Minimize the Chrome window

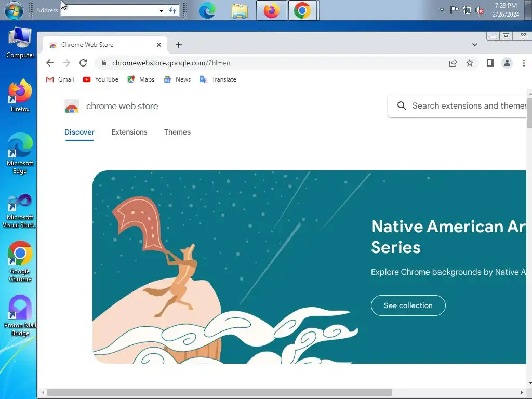point(493,36)
